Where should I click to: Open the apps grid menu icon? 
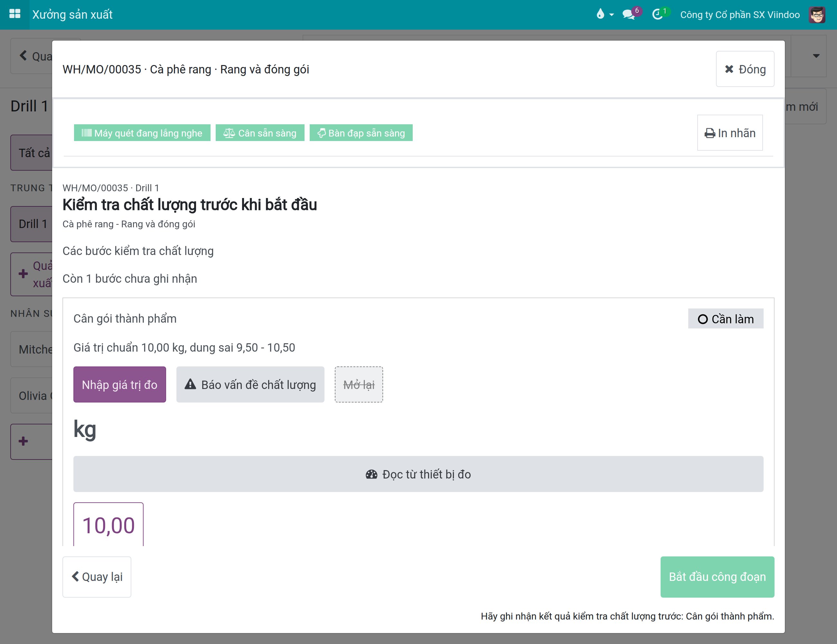tap(14, 14)
